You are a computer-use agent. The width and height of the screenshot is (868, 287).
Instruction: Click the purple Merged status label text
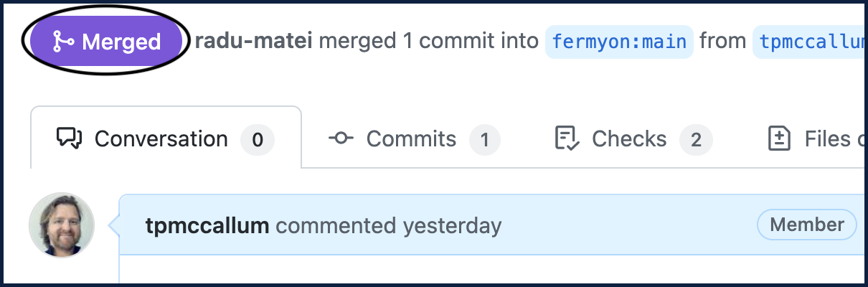click(121, 42)
